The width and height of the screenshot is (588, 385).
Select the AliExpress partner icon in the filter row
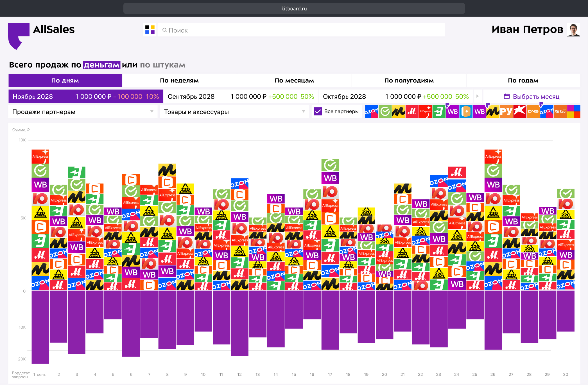[425, 111]
